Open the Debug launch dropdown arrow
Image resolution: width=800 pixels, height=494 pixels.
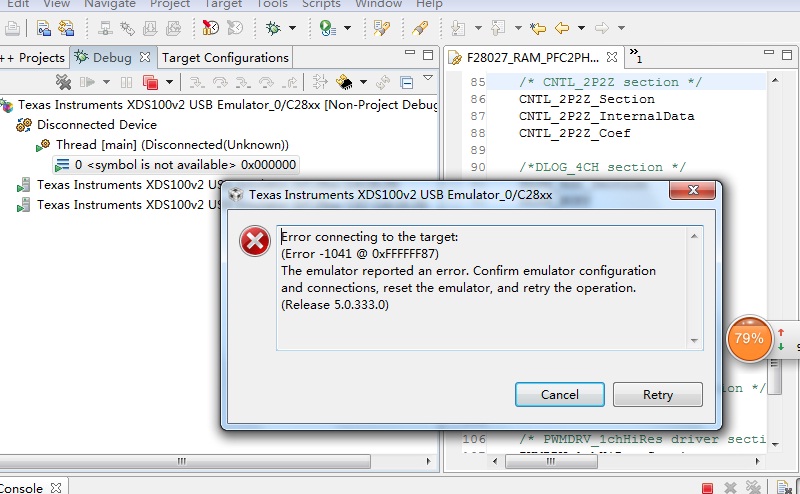pyautogui.click(x=292, y=28)
